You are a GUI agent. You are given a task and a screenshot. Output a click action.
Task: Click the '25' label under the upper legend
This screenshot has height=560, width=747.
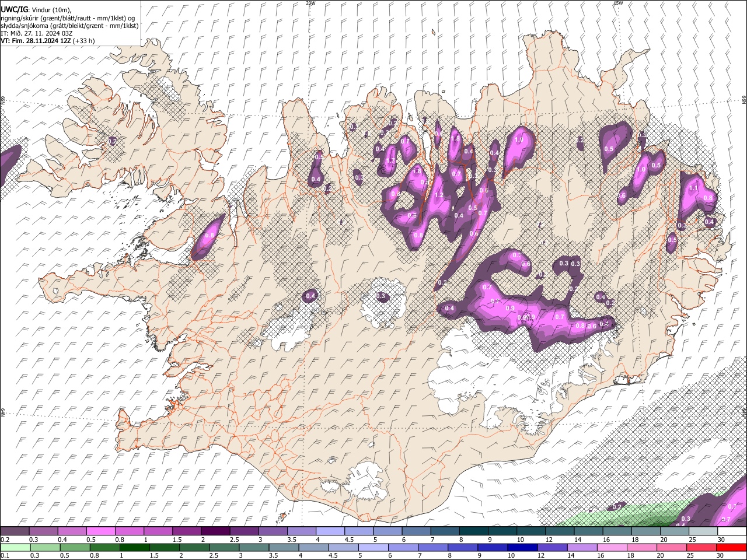coord(692,540)
